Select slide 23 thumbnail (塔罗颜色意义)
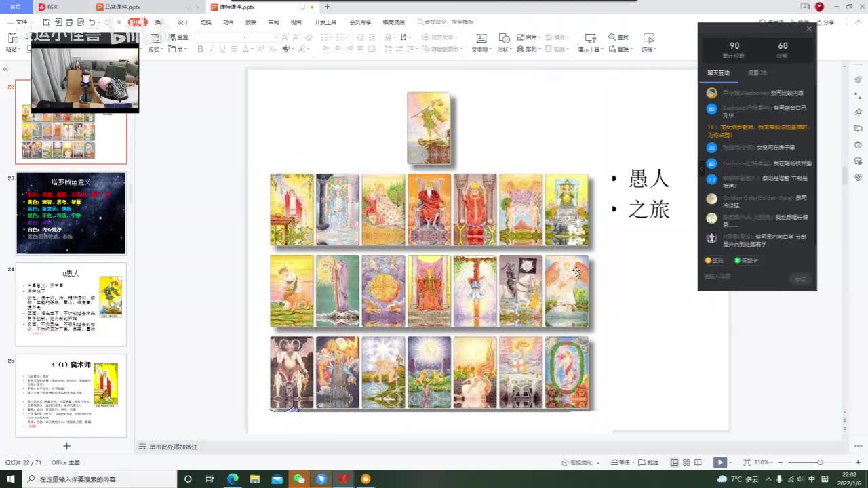This screenshot has height=488, width=868. pyautogui.click(x=71, y=213)
